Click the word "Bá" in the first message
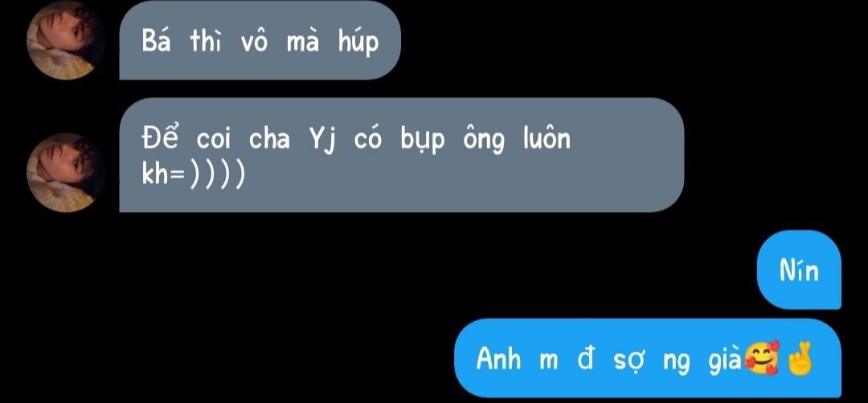 (x=157, y=40)
